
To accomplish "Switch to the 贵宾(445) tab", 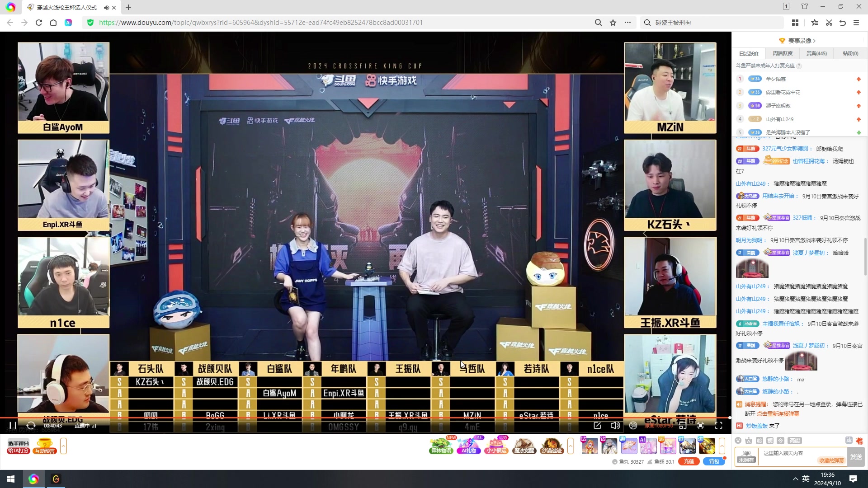I will 816,53.
